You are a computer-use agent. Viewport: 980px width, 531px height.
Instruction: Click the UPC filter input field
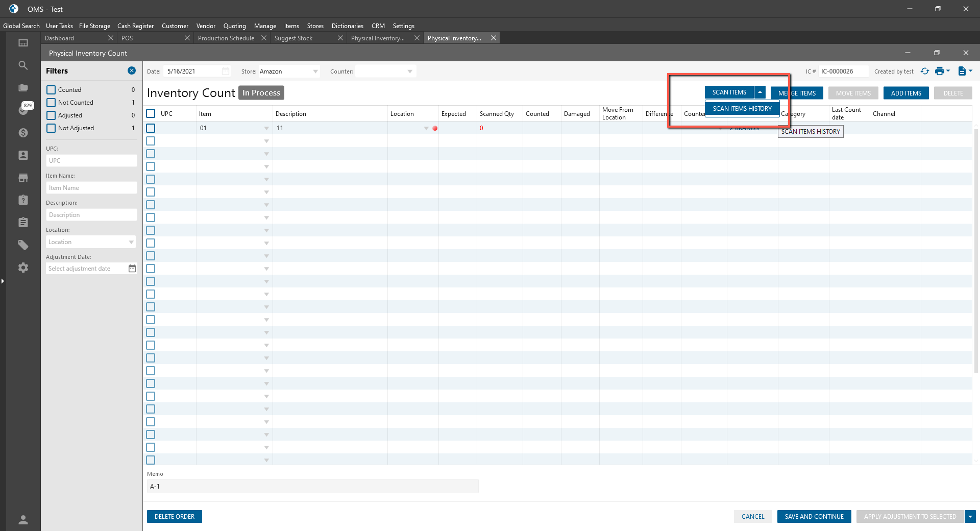(x=91, y=161)
